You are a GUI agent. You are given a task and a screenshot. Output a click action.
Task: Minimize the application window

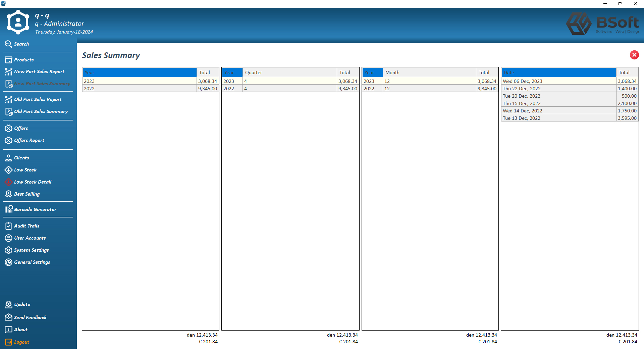click(x=605, y=3)
